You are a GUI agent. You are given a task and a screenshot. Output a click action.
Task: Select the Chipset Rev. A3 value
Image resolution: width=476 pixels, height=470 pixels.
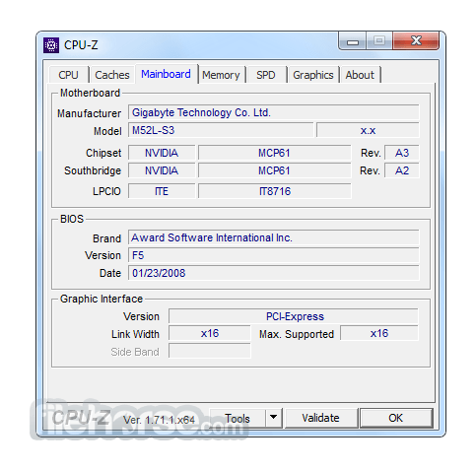pyautogui.click(x=402, y=153)
